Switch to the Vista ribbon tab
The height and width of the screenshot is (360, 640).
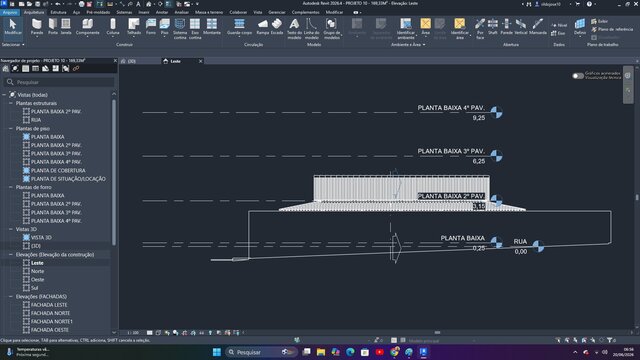[258, 12]
